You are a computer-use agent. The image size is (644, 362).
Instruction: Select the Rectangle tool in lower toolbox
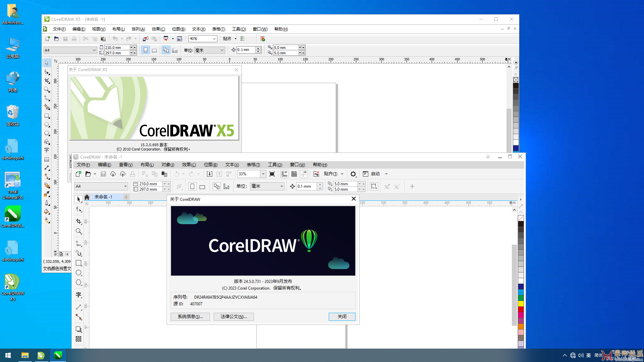[x=78, y=263]
